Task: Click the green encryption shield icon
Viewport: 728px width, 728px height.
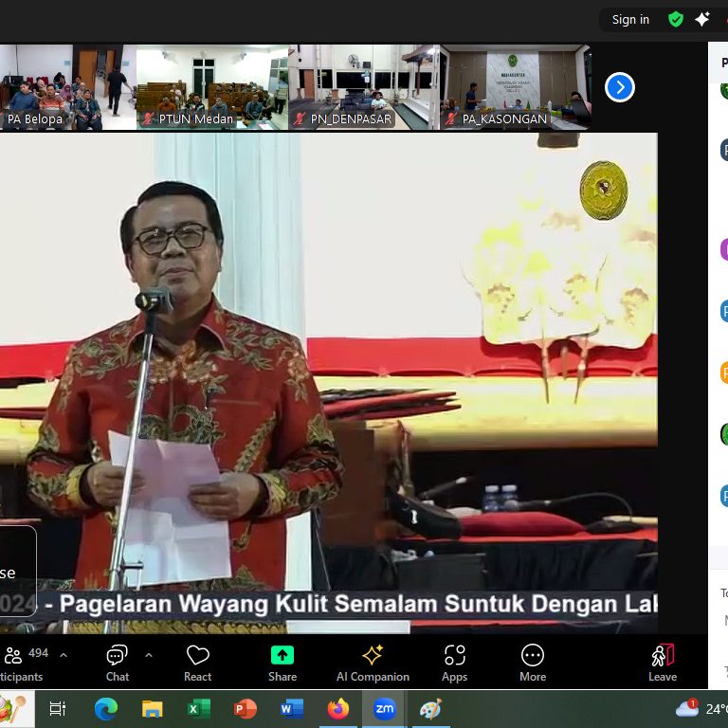Action: point(676,19)
